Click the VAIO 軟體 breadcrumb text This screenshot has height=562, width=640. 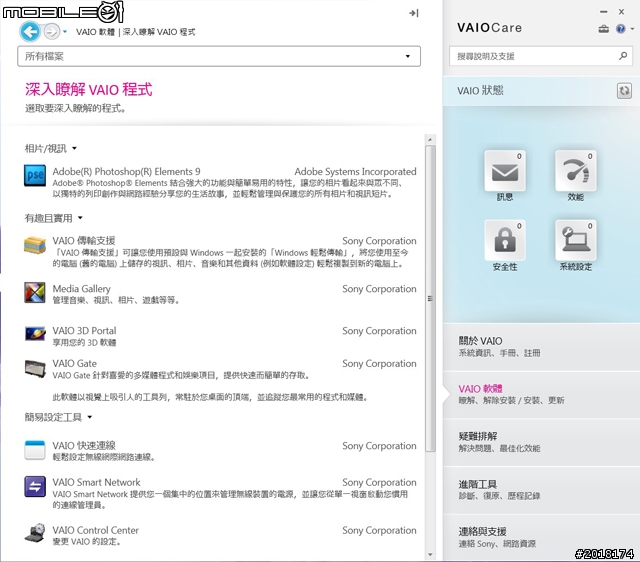pyautogui.click(x=96, y=32)
